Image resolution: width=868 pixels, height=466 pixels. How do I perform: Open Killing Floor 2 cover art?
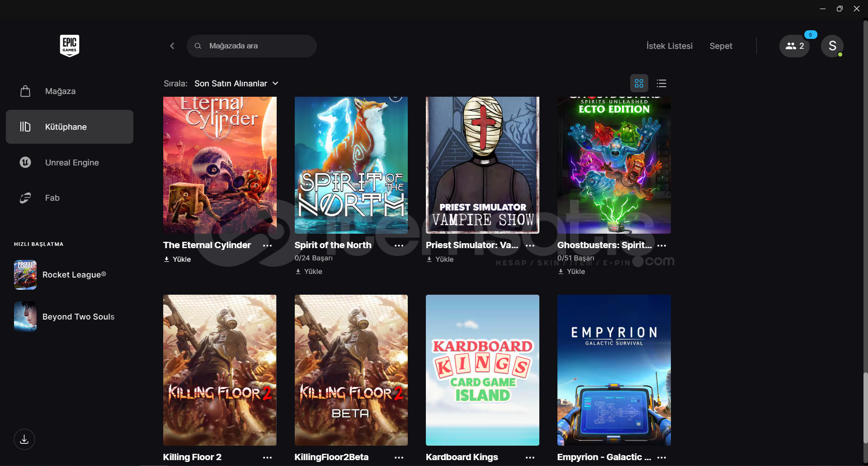click(220, 370)
